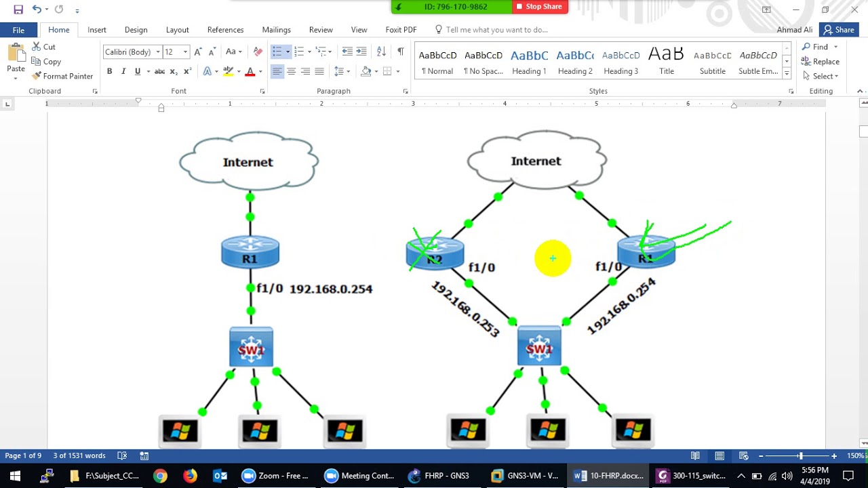Toggle Align Left paragraph button
The height and width of the screenshot is (488, 868).
click(x=277, y=71)
